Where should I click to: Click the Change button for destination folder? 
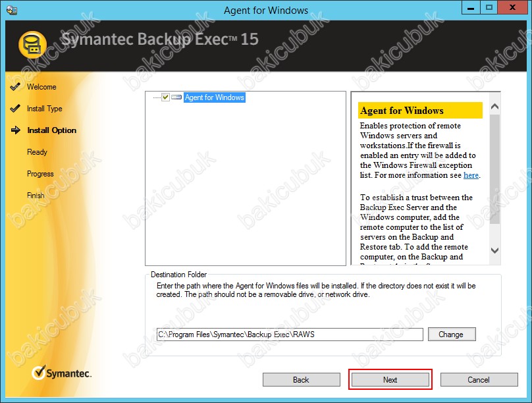click(x=452, y=335)
